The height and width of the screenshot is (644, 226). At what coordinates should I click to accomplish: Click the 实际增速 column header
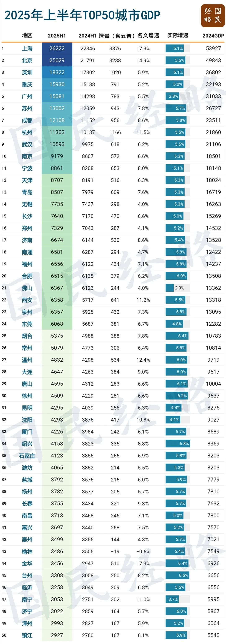178,36
